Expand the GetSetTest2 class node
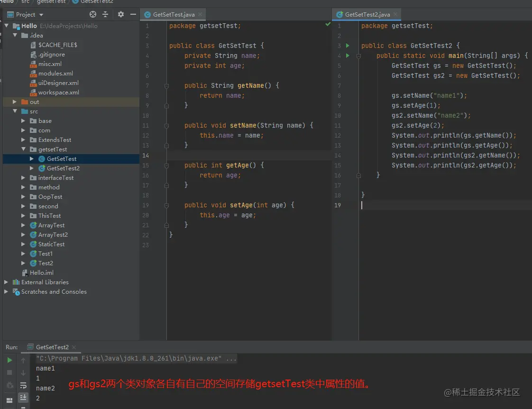This screenshot has width=532, height=409. point(32,168)
